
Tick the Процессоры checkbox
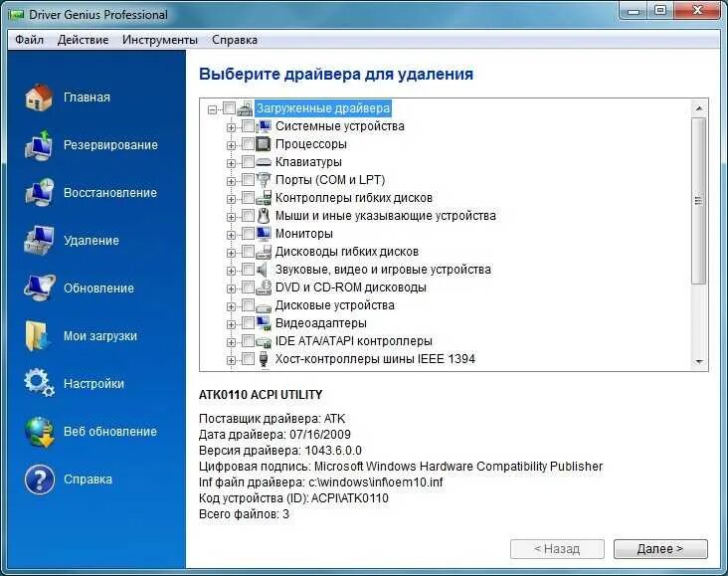(x=248, y=144)
